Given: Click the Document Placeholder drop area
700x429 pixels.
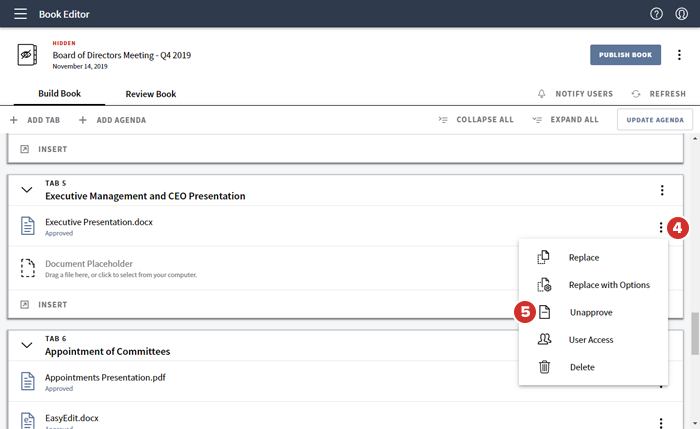Looking at the screenshot, I should pyautogui.click(x=120, y=268).
